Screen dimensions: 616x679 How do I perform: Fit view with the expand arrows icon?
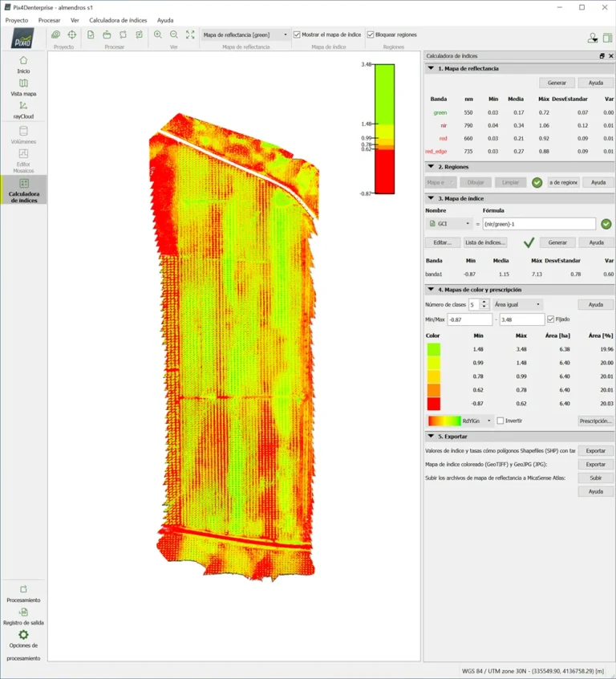190,35
